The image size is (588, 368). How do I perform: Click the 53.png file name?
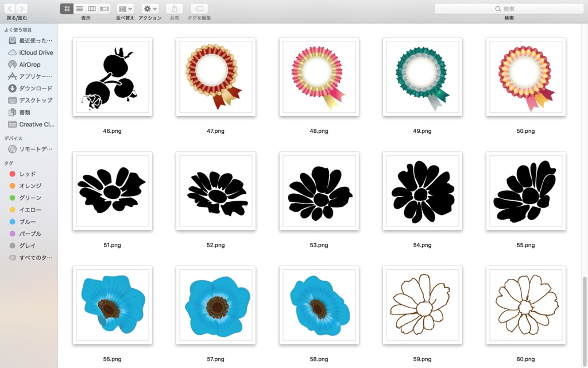tap(319, 245)
